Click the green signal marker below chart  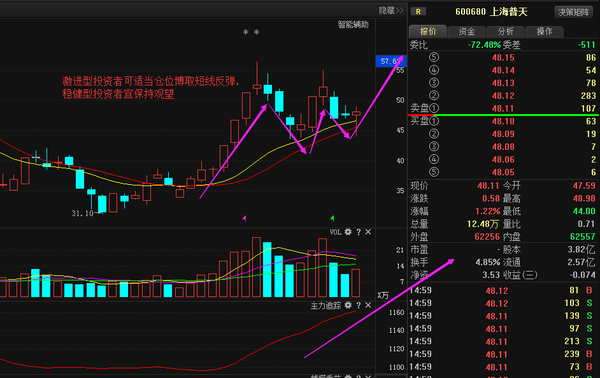coord(332,218)
